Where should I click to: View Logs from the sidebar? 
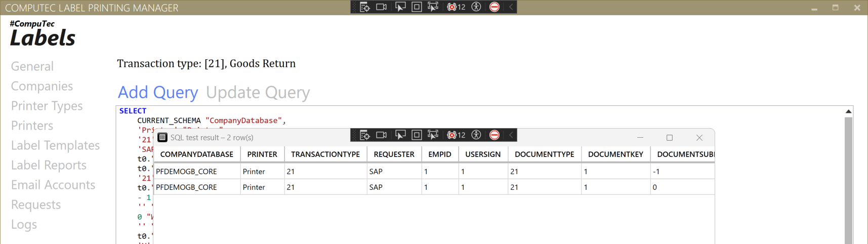(24, 224)
